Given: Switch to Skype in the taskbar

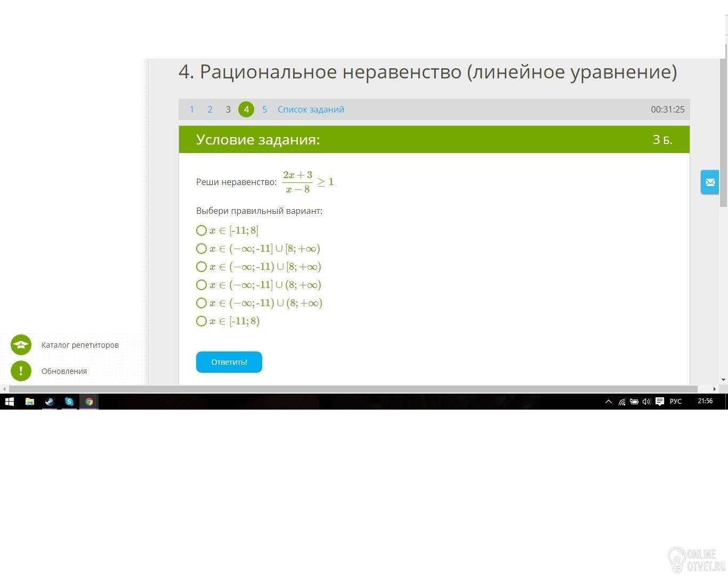Looking at the screenshot, I should [69, 402].
